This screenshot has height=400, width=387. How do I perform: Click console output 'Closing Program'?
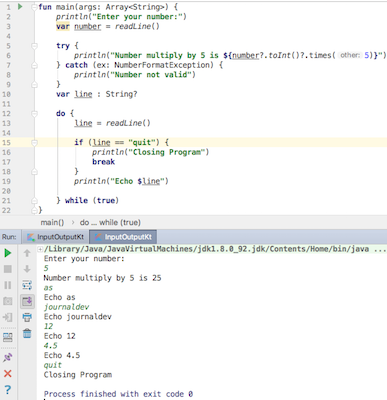click(78, 375)
